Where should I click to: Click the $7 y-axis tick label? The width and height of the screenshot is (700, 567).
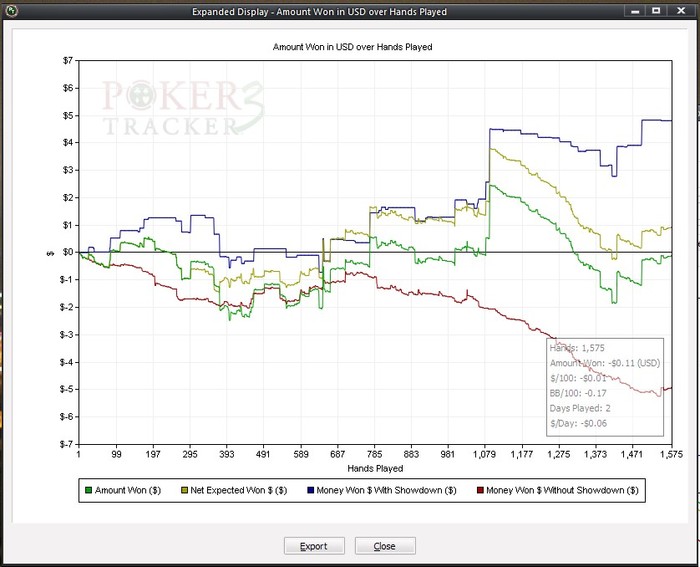tap(67, 60)
